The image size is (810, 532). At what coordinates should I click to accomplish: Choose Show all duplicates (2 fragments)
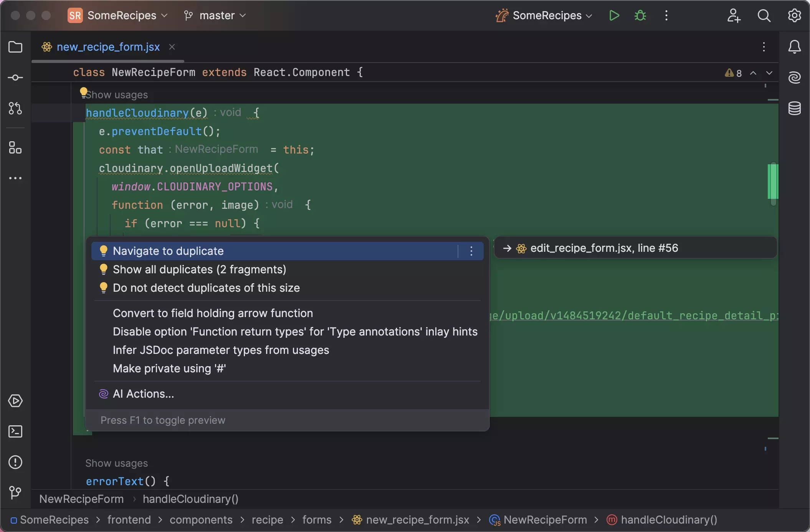pyautogui.click(x=199, y=269)
